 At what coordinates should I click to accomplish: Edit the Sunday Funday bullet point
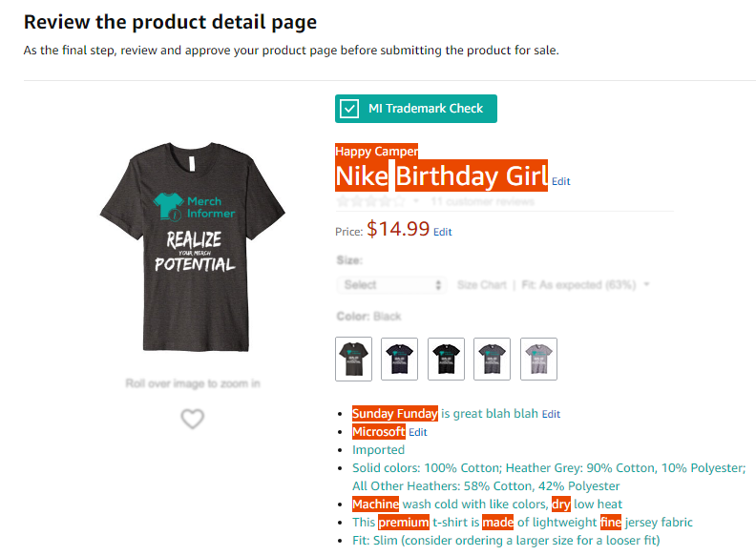(x=551, y=414)
